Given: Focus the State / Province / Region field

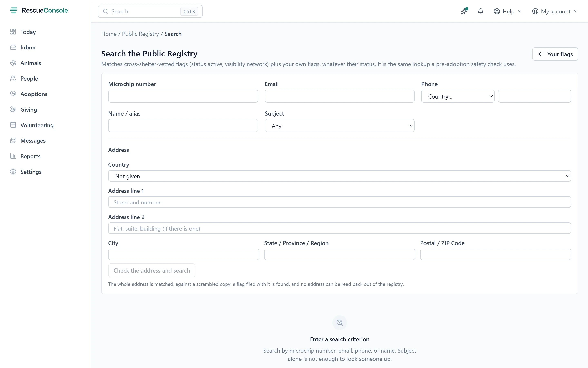Looking at the screenshot, I should (x=340, y=254).
